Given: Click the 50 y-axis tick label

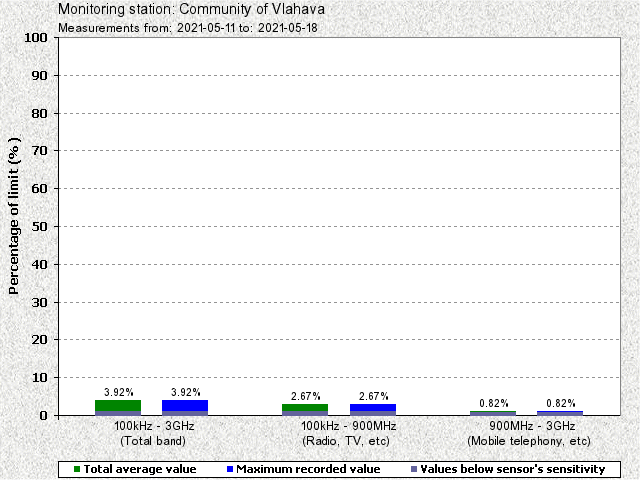Looking at the screenshot, I should point(40,227).
